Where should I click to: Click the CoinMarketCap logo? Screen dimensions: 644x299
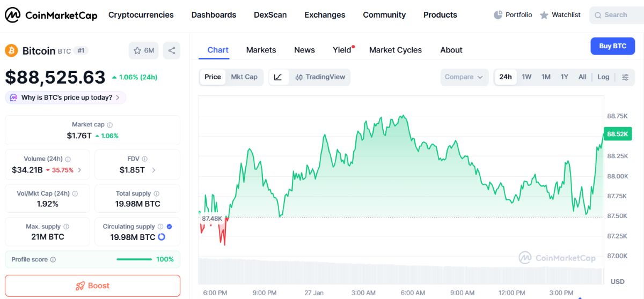click(x=51, y=15)
